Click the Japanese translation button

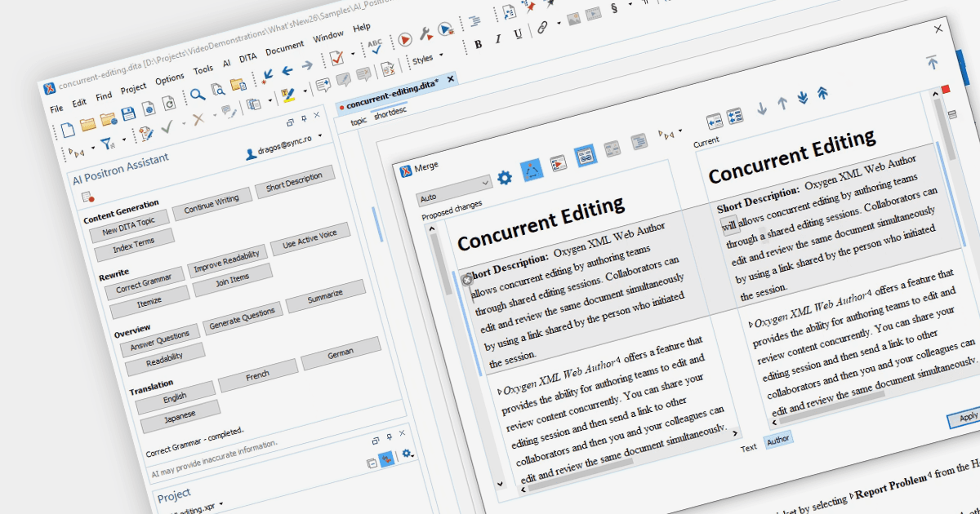[x=180, y=417]
